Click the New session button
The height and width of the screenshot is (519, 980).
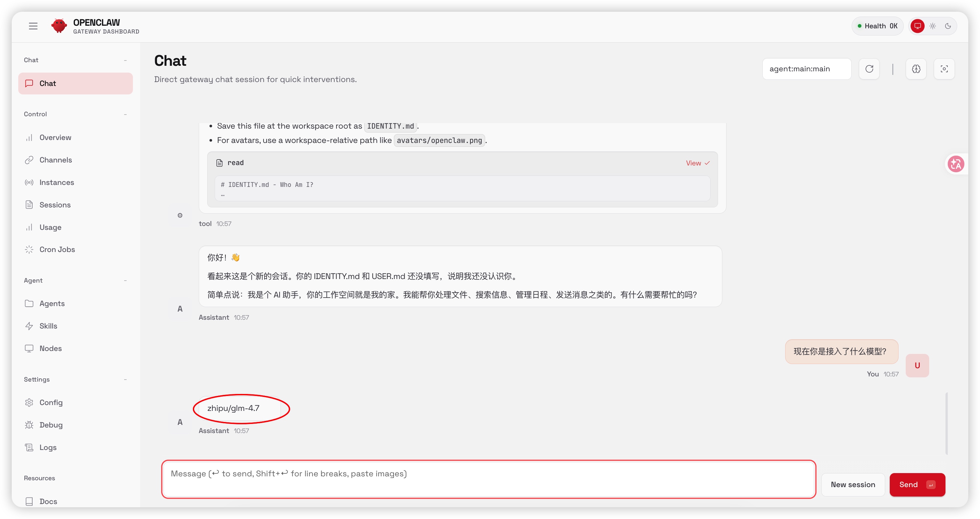853,484
